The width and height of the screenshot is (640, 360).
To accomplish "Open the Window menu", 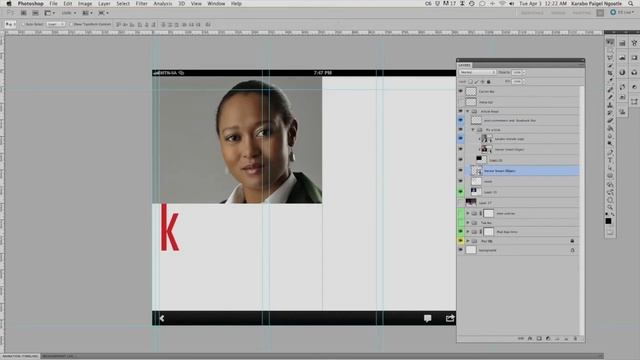I will (216, 4).
